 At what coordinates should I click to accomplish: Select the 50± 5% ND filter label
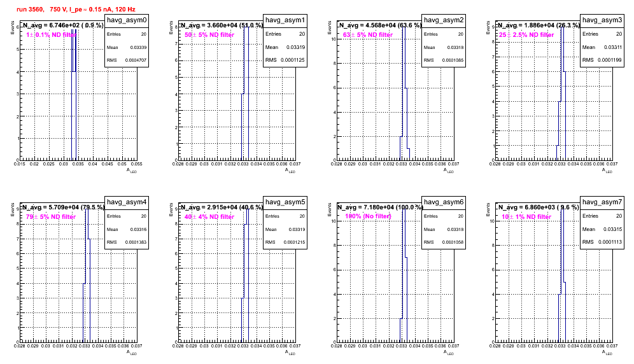pos(209,35)
